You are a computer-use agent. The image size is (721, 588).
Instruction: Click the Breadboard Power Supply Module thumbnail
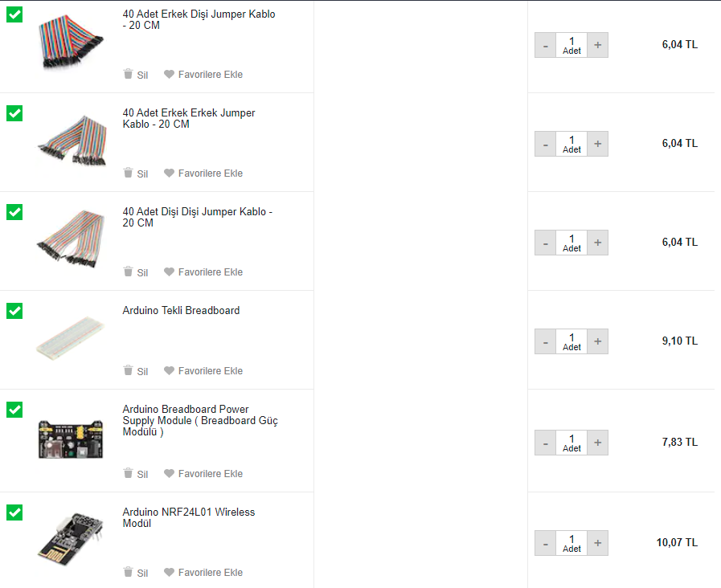[71, 439]
